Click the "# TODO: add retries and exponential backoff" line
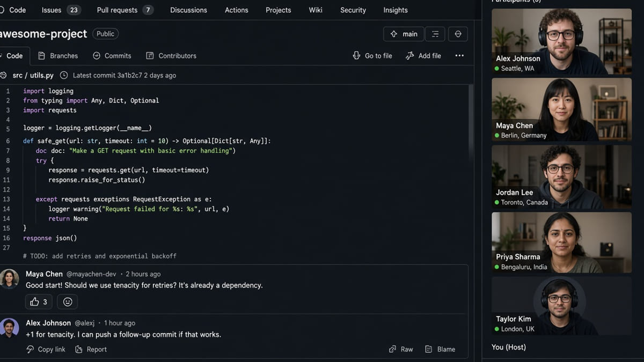644x362 pixels. 100,256
